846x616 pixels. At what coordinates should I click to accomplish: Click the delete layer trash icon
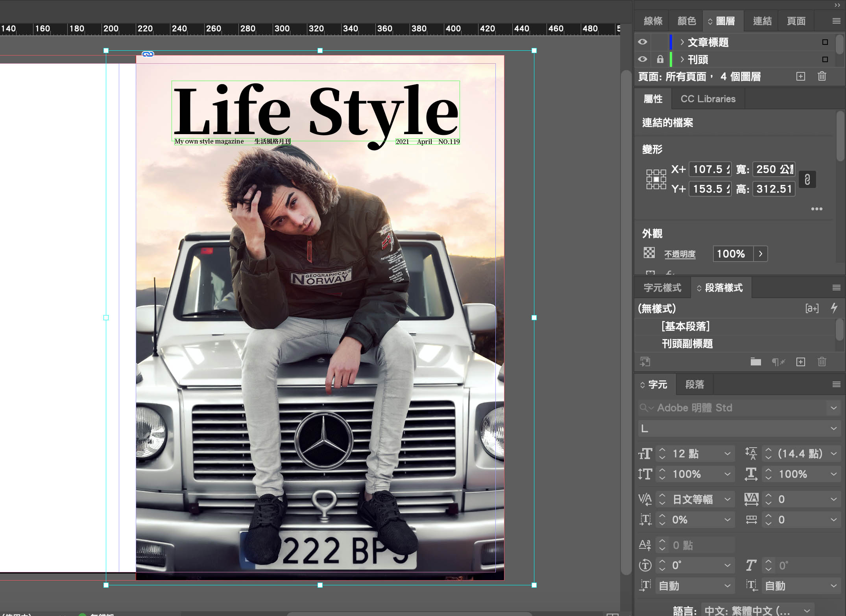[822, 76]
